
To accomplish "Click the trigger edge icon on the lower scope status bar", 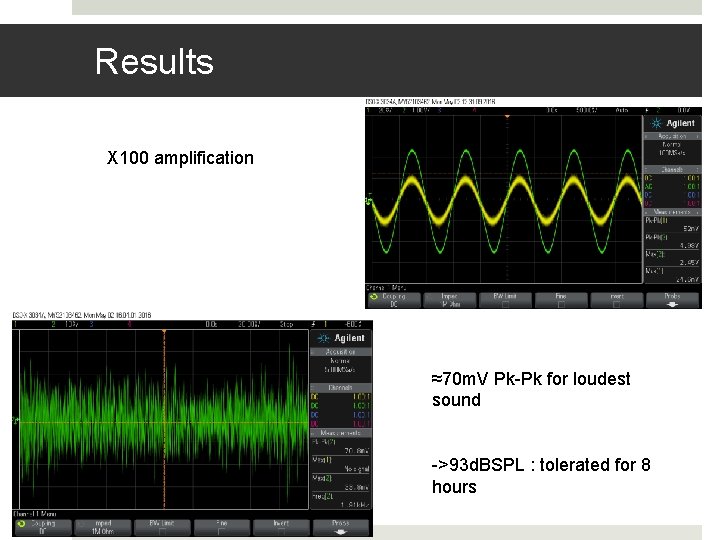I will pos(313,324).
